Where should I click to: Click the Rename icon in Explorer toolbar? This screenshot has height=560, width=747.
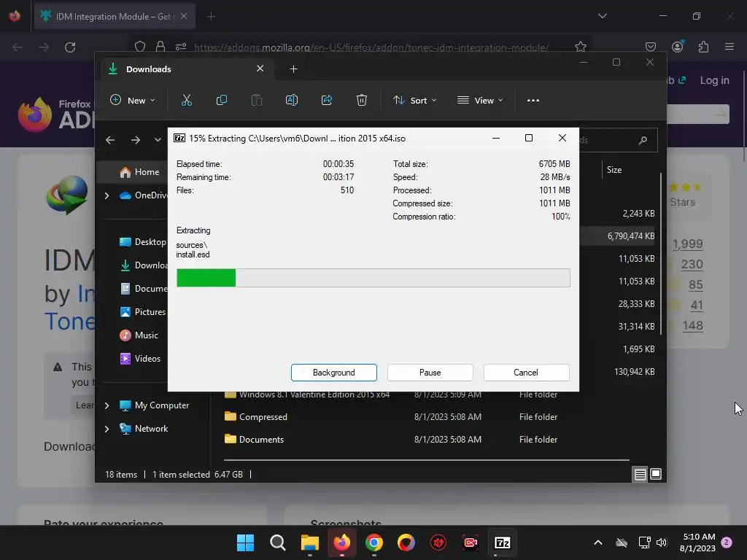[x=292, y=100]
